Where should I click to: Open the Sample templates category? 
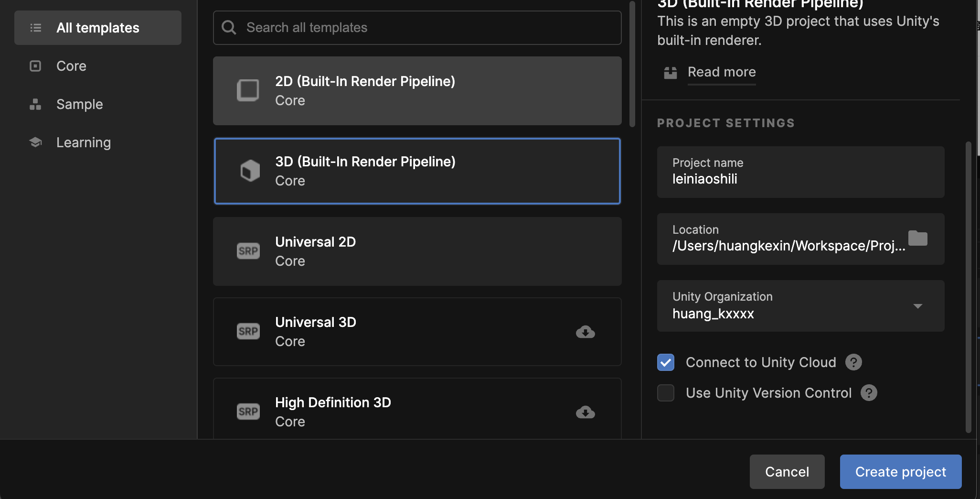point(79,104)
